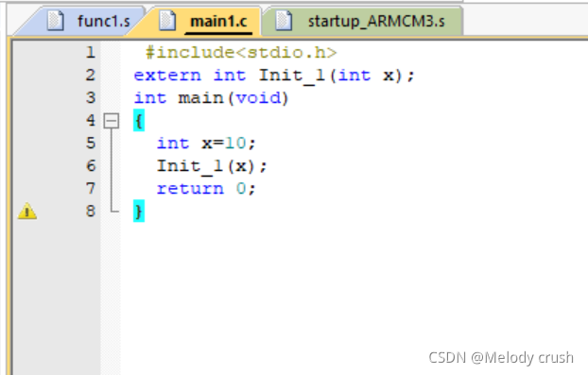Screen dimensions: 588x375
Task: Click line number 3 in the gutter
Action: pyautogui.click(x=91, y=98)
